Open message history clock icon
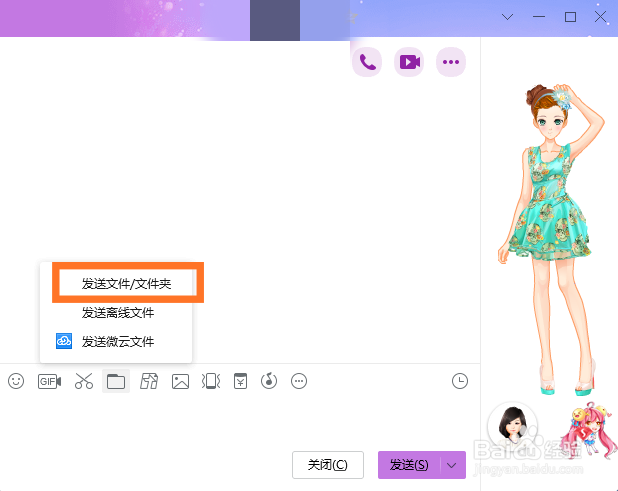618x491 pixels. point(460,381)
